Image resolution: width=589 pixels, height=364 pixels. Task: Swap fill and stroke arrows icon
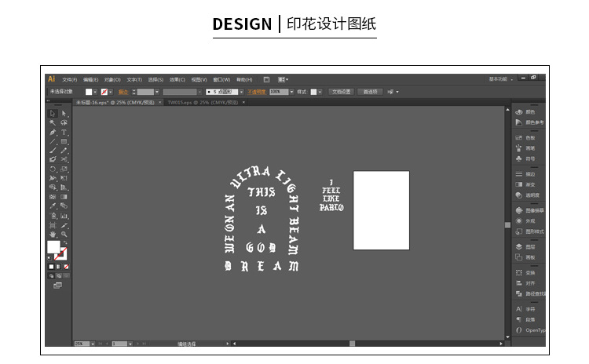(65, 242)
